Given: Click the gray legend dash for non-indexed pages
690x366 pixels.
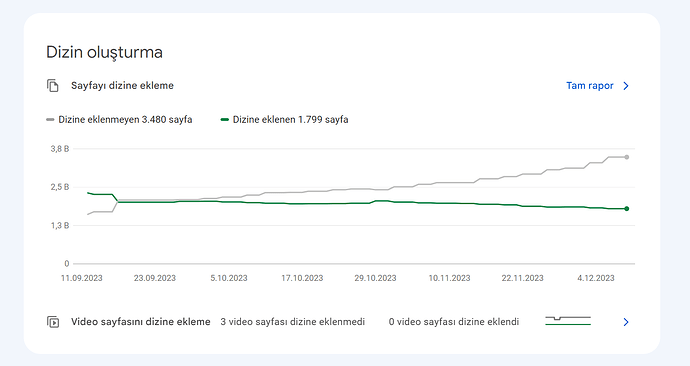Looking at the screenshot, I should click(x=50, y=120).
